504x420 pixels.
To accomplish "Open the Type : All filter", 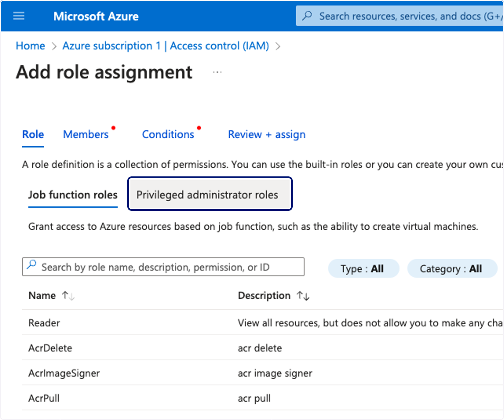I will (x=363, y=269).
